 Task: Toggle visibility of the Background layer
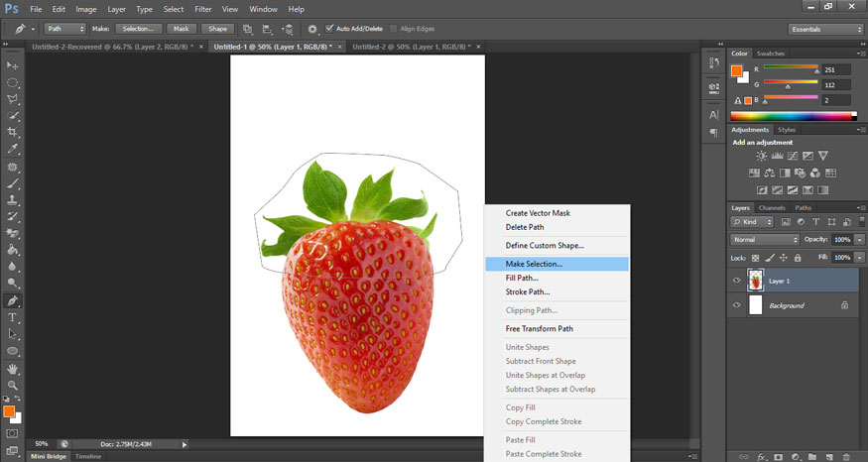pyautogui.click(x=736, y=305)
